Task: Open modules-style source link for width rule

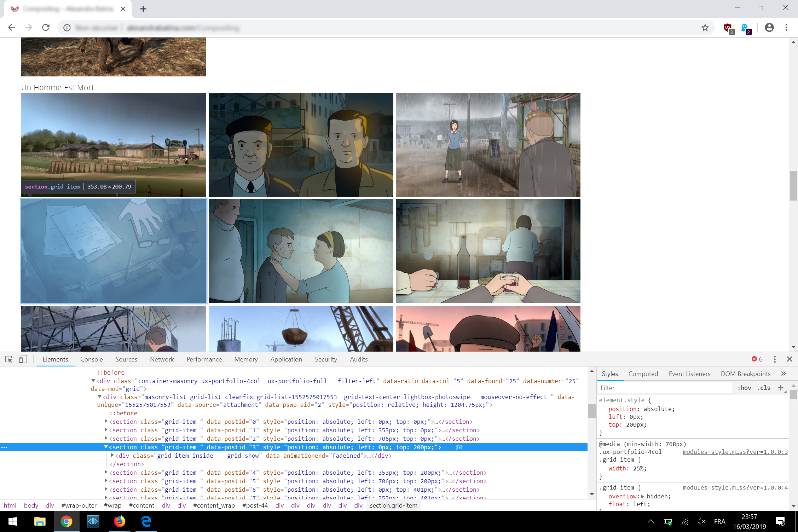Action: pyautogui.click(x=735, y=452)
